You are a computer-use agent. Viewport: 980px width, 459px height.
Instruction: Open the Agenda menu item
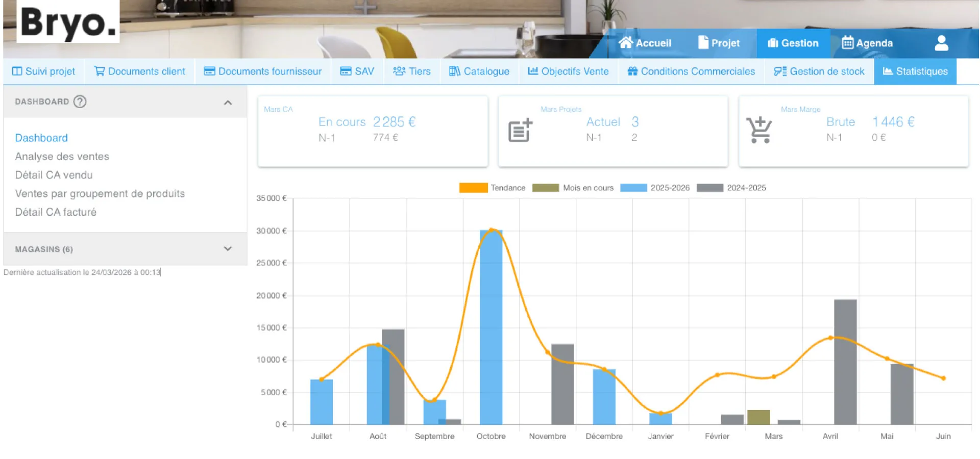[868, 43]
